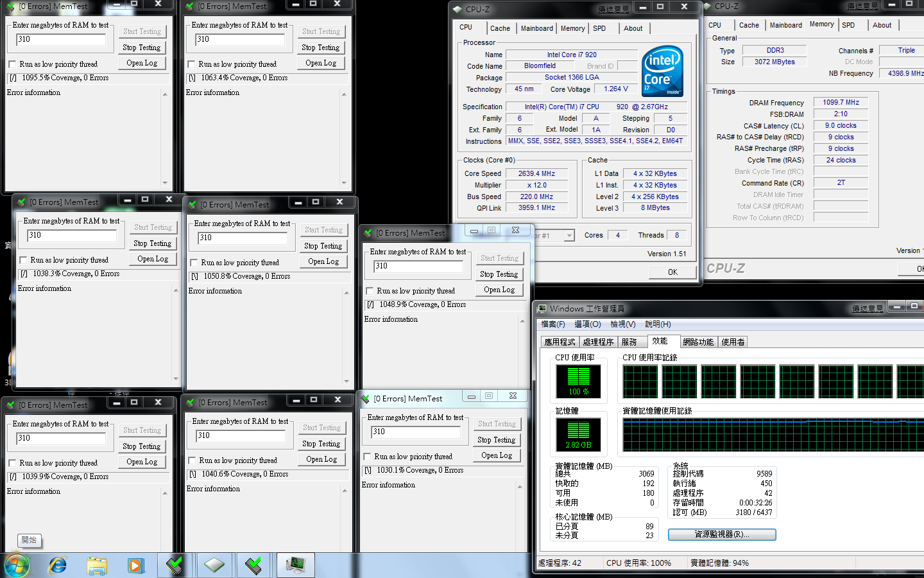
Task: Click title icon of MemTest window with 1048.9% coverage
Action: coord(368,233)
